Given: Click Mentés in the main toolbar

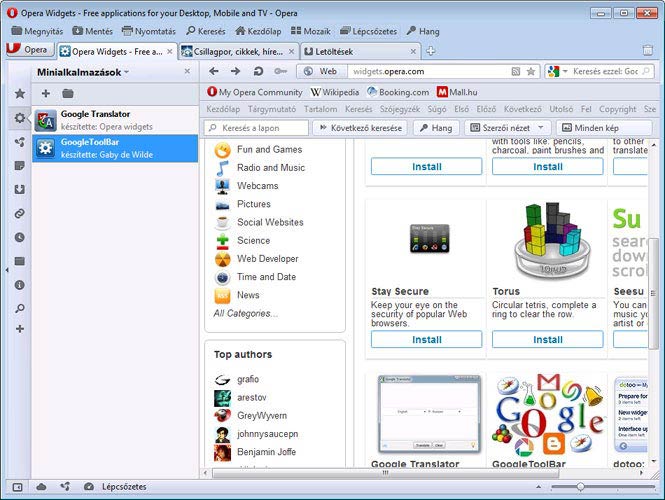Looking at the screenshot, I should [x=92, y=31].
